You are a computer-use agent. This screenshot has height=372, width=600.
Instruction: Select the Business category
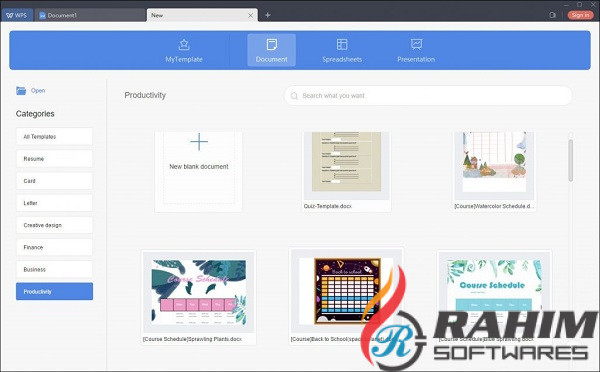coord(54,269)
